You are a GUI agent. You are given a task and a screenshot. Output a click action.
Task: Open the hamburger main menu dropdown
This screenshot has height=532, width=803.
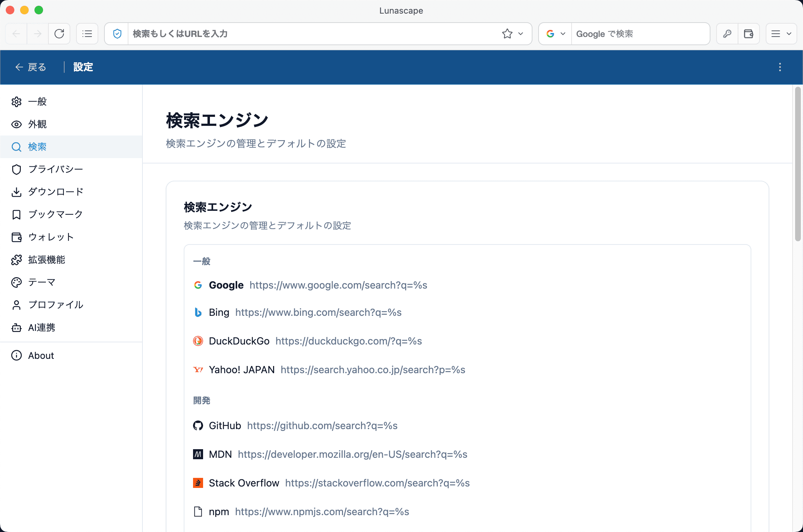click(x=781, y=34)
